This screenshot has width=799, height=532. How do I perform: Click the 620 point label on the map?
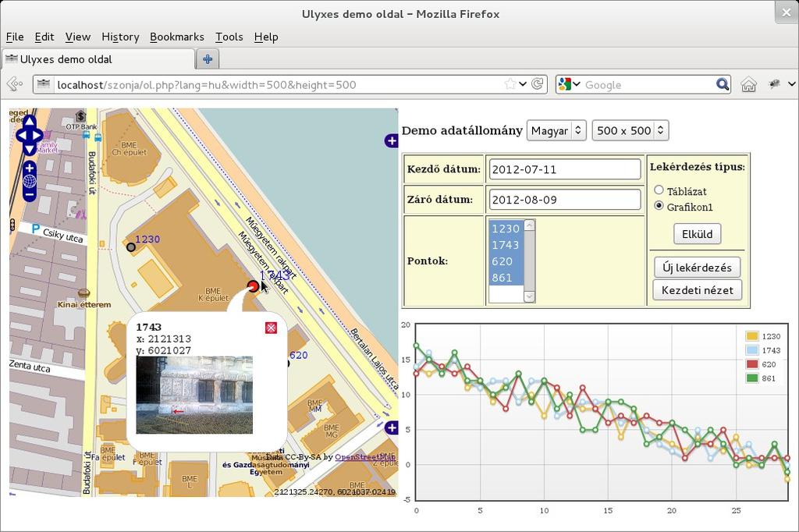click(x=299, y=355)
